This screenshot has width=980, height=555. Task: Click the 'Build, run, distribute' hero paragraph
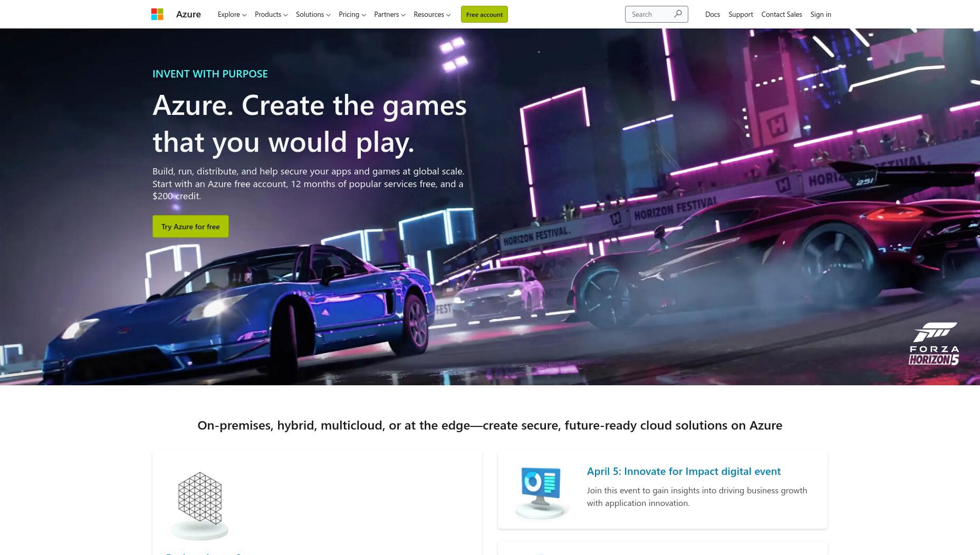[x=309, y=183]
